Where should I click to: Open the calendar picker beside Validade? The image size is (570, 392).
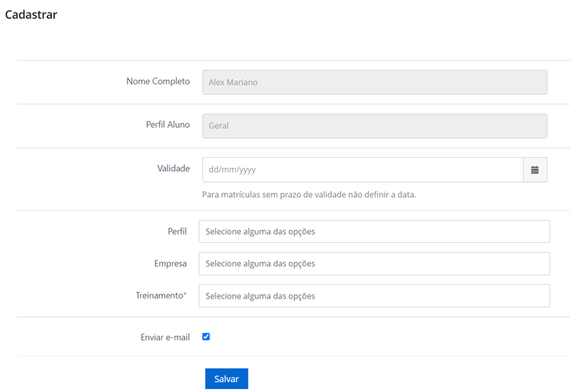tap(535, 169)
